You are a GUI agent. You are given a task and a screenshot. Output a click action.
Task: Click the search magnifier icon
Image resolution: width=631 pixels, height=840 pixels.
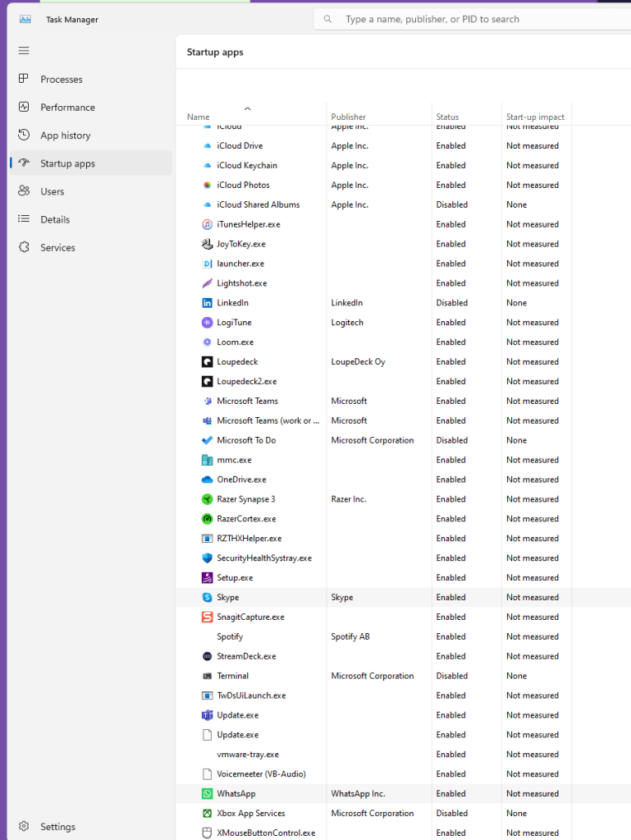(x=327, y=19)
